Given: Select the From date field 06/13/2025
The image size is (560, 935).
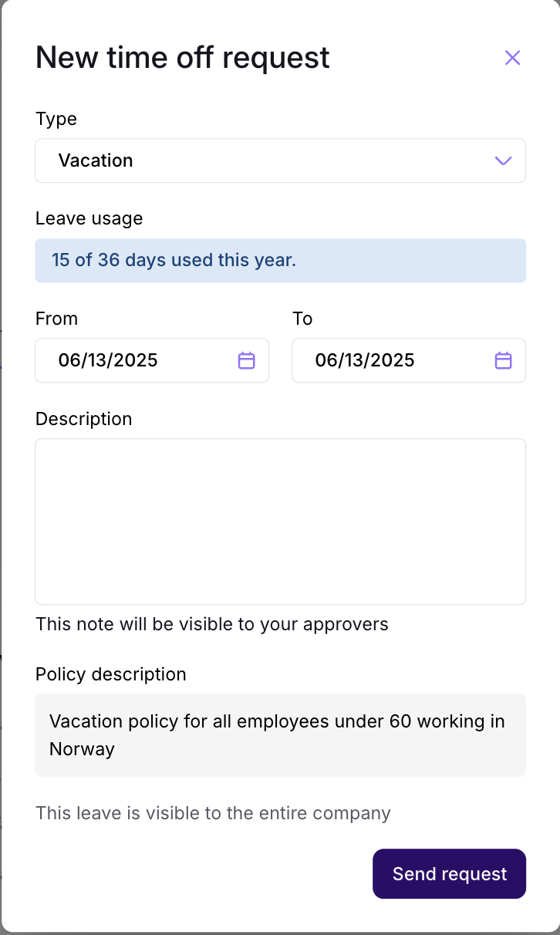Looking at the screenshot, I should [x=152, y=360].
